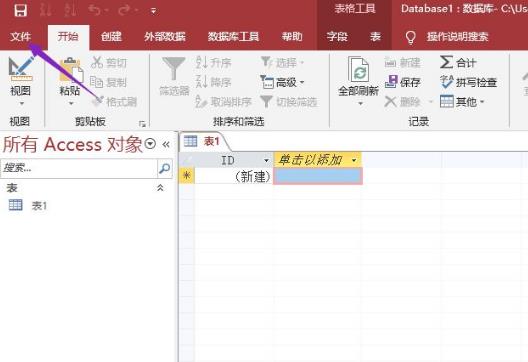Click the 筛选器 funnel icon

coord(174,68)
